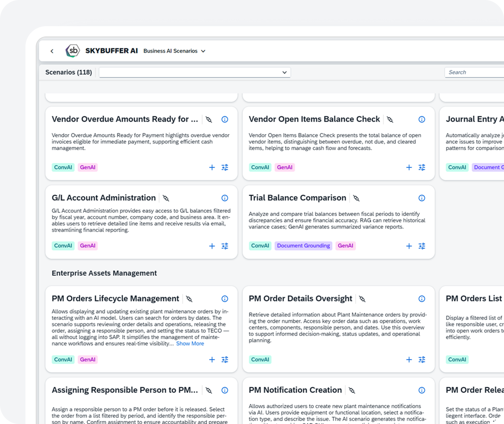Open settings sliders for G/L Account Administration
504x424 pixels.
point(225,246)
